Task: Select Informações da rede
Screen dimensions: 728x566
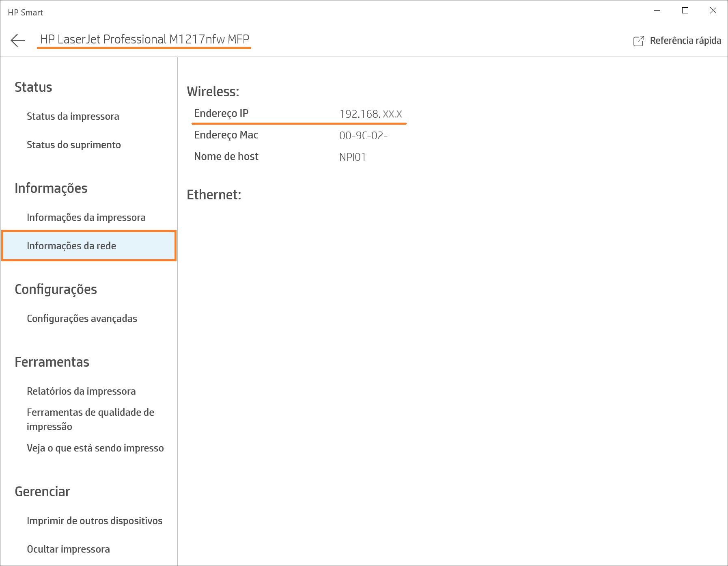Action: click(x=89, y=246)
